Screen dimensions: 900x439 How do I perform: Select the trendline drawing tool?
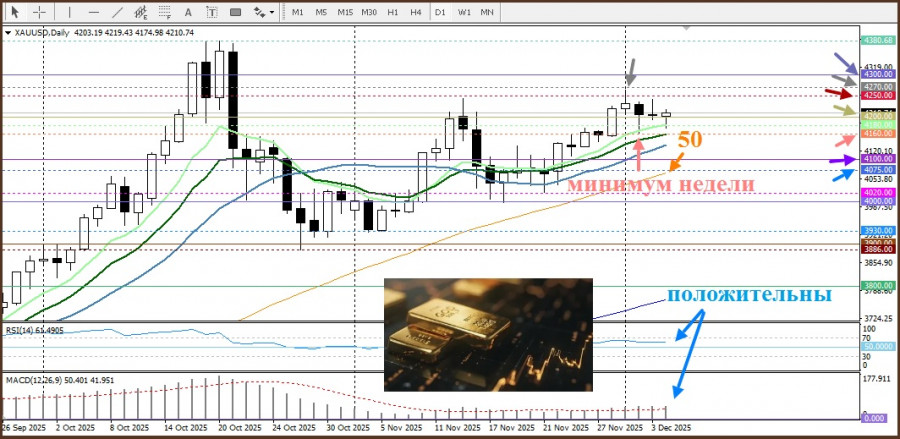pos(118,11)
